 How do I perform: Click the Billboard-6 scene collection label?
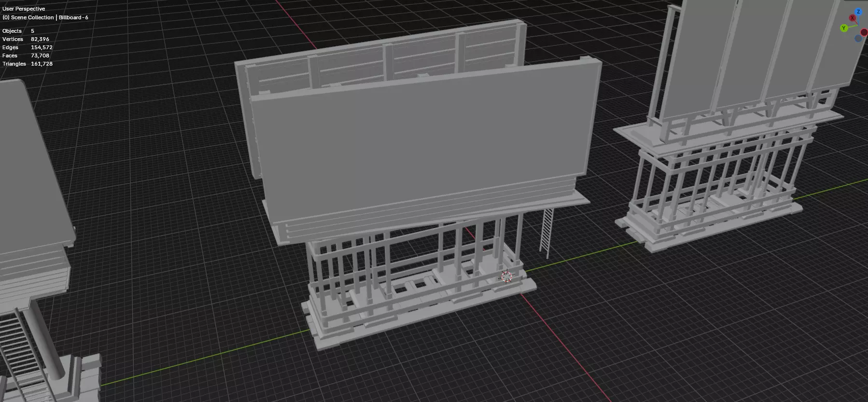click(73, 17)
